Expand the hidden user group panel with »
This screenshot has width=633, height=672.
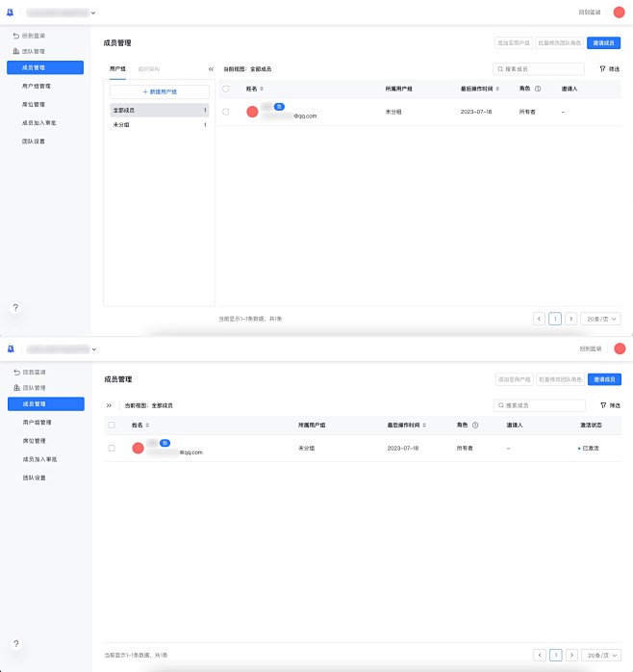click(109, 405)
